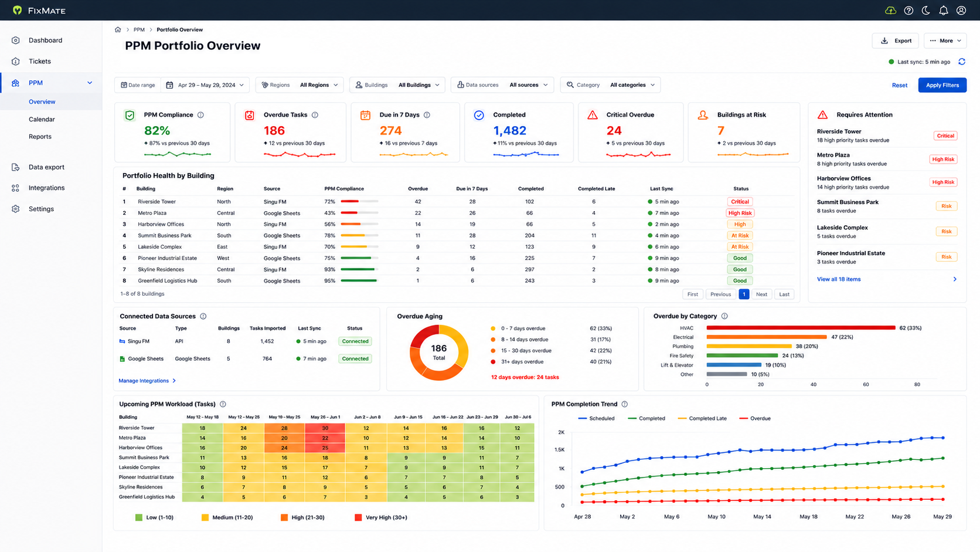Viewport: 980px width, 552px height.
Task: Click the Overdue Tasks info icon
Action: (x=315, y=115)
